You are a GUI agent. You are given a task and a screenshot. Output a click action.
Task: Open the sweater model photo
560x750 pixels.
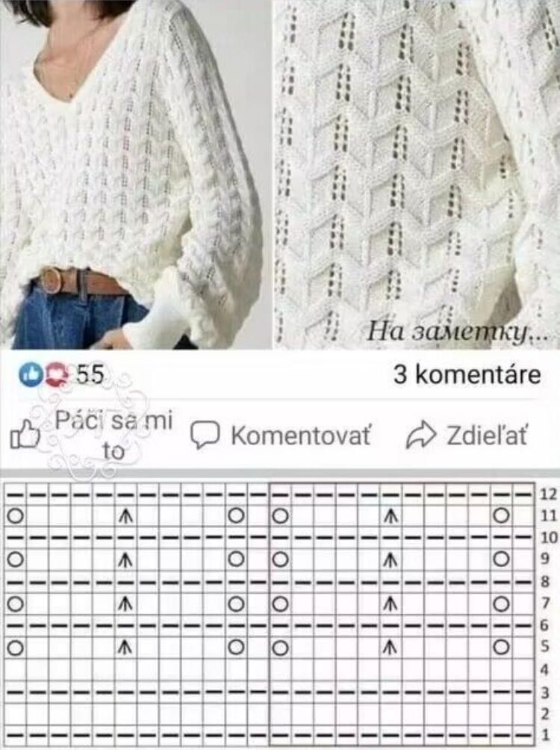(x=134, y=174)
